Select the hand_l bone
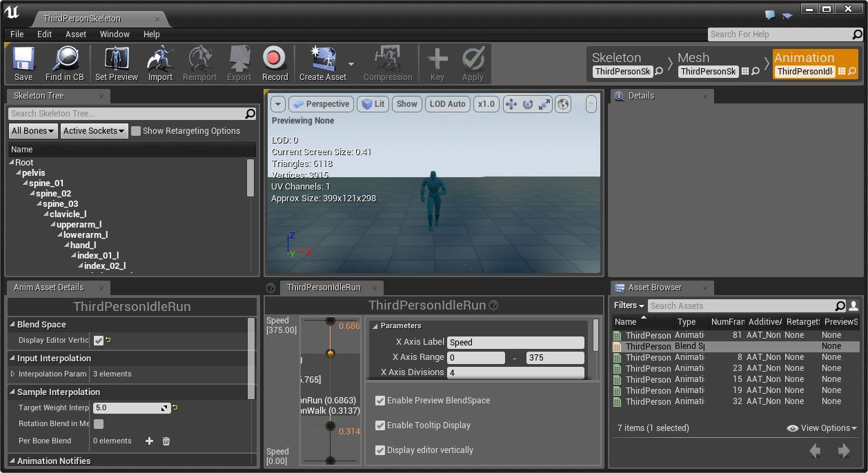The width and height of the screenshot is (868, 473). click(x=83, y=245)
